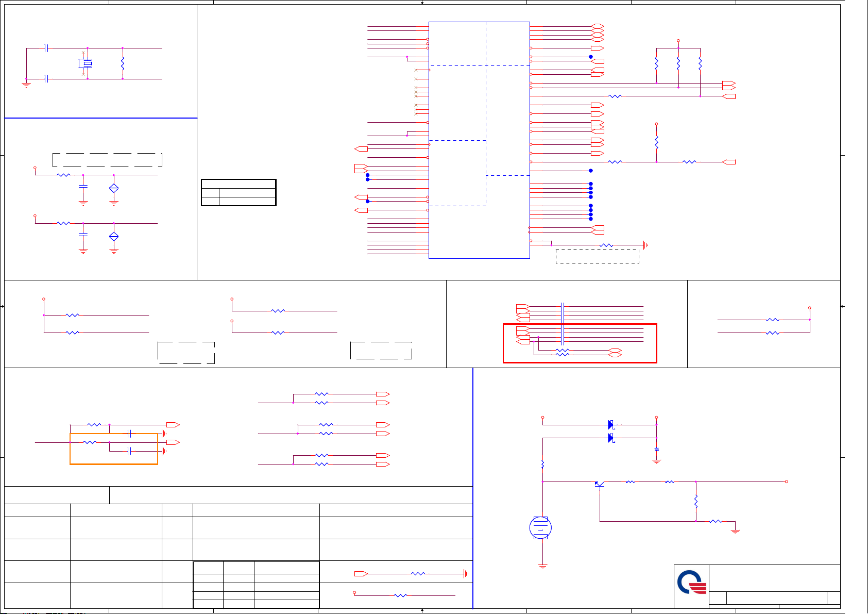Click the transistor symbol right of the battery
The height and width of the screenshot is (614, 868).
(x=599, y=484)
